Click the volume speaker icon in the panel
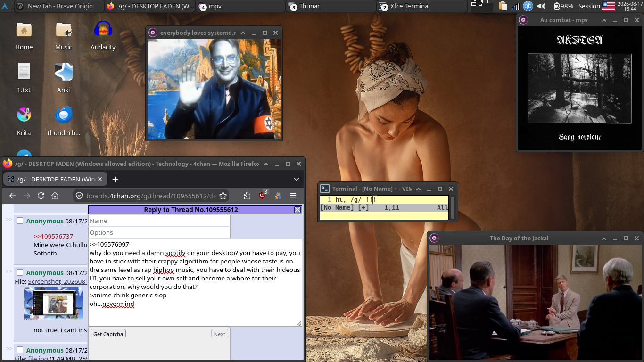The height and width of the screenshot is (362, 644). tap(541, 6)
